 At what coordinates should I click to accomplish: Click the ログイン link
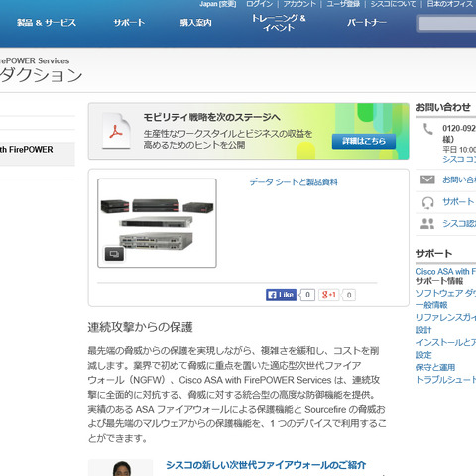point(260,4)
